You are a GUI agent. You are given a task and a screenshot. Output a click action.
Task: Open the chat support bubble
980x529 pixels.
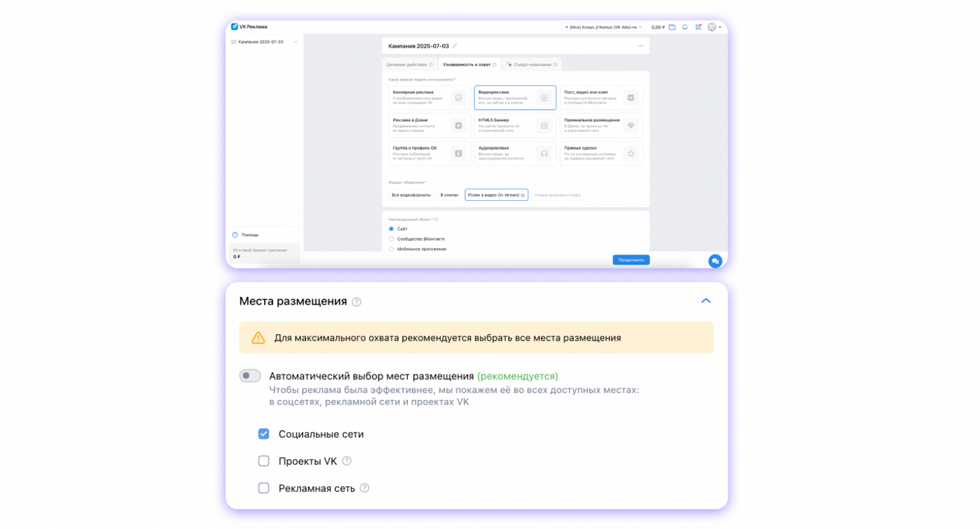point(715,261)
